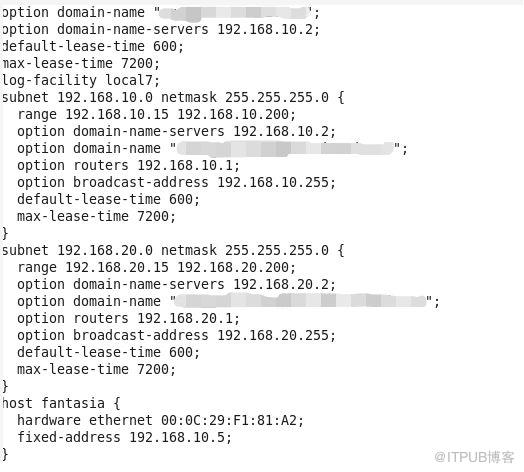Click the 'range 192.168.20.15 192.168.20.200' line
The image size is (524, 472).
(156, 268)
